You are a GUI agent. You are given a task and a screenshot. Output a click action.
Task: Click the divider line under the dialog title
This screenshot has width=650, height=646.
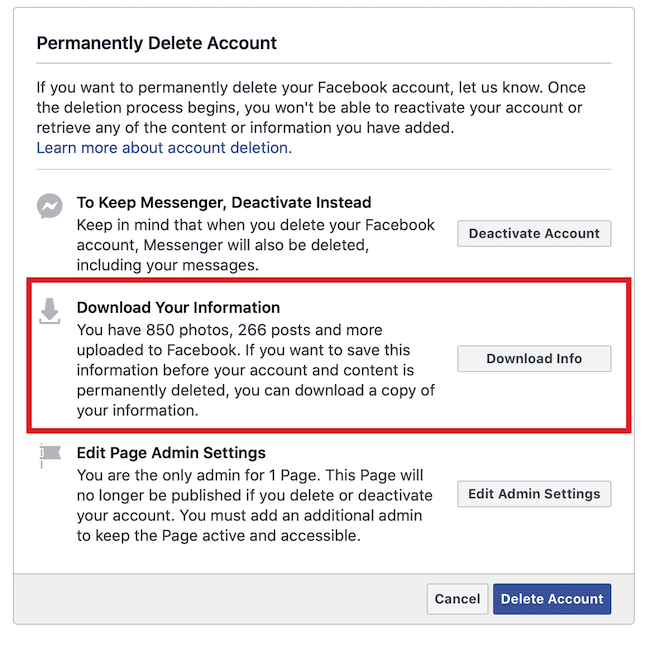tap(324, 63)
